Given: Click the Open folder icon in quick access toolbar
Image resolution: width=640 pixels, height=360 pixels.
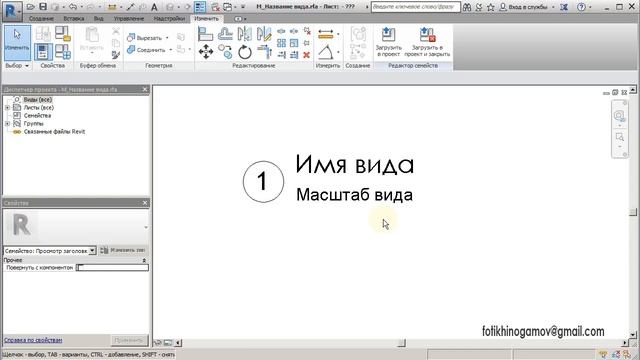Looking at the screenshot, I should tap(31, 7).
